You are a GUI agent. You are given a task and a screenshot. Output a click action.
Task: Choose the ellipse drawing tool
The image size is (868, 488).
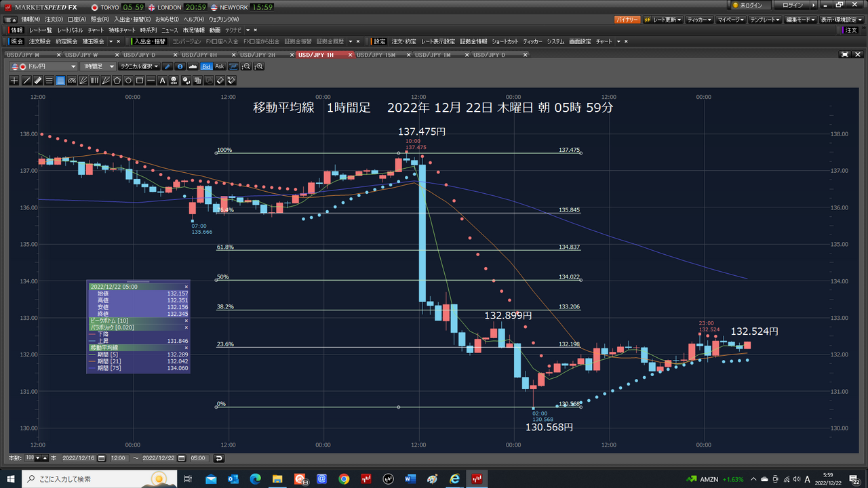128,81
